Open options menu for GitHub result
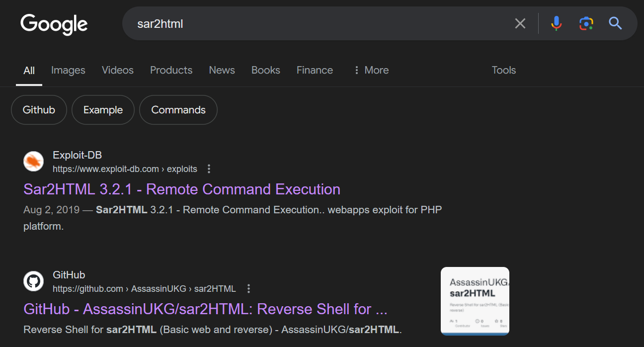 click(x=248, y=289)
